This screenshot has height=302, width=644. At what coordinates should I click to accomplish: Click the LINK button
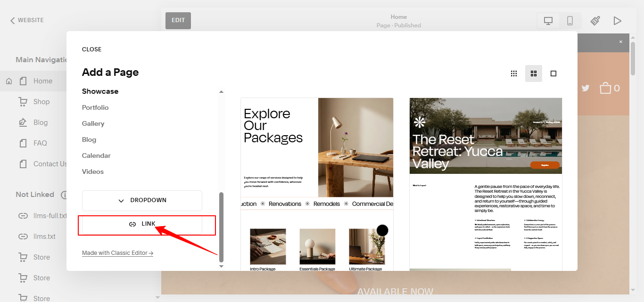[142, 224]
